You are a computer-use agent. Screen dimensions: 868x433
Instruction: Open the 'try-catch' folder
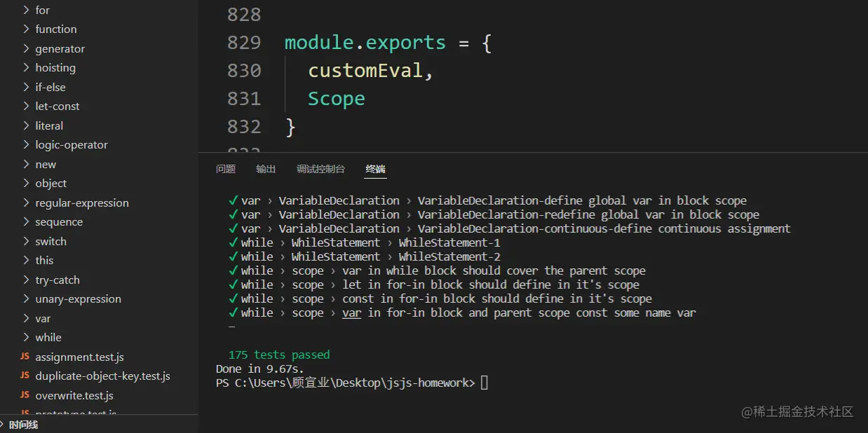click(57, 280)
